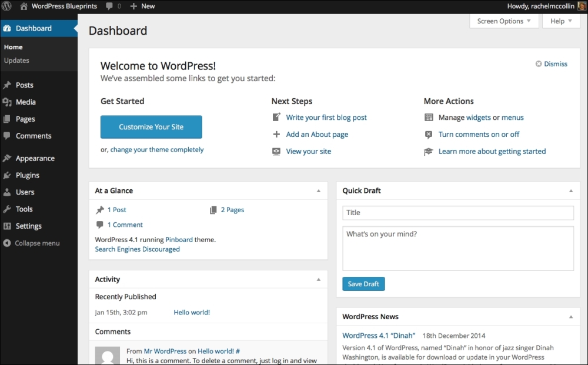Screen dimensions: 588x365
Task: Click the Dismiss circle-x icon
Action: (x=539, y=63)
